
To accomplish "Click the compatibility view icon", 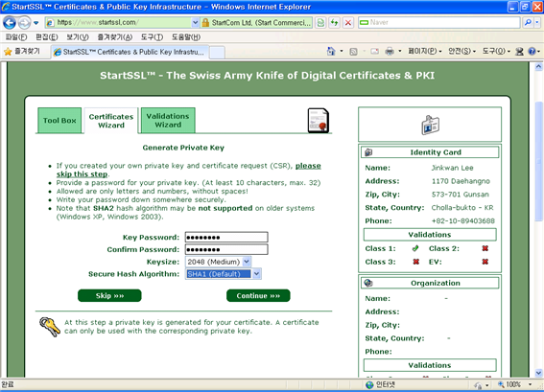I will pyautogui.click(x=320, y=23).
